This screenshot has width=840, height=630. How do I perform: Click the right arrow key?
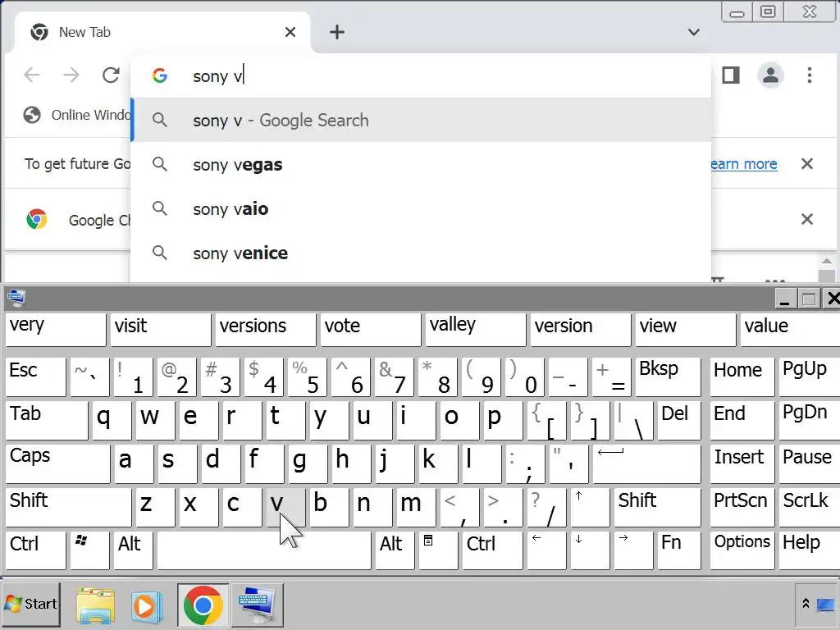(x=633, y=550)
